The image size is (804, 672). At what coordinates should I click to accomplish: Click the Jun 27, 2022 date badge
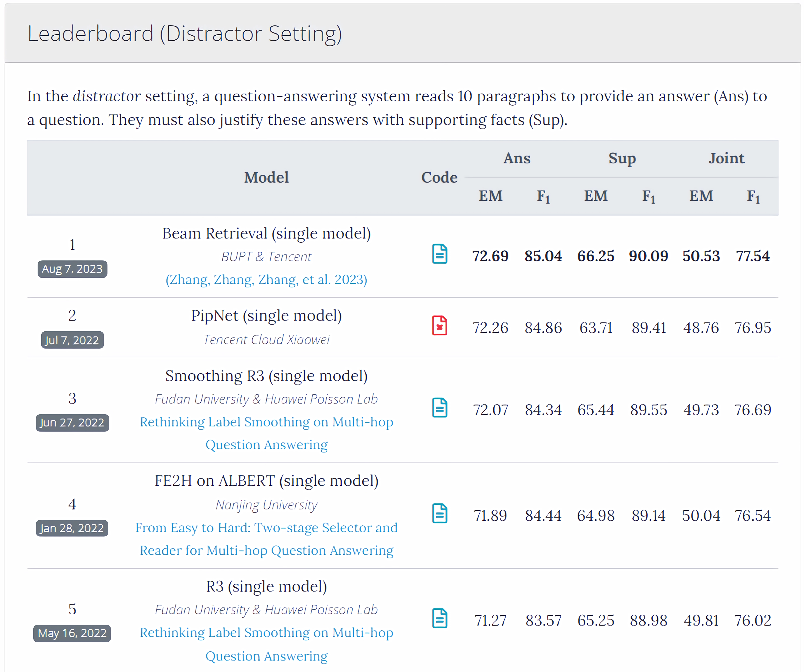(72, 422)
